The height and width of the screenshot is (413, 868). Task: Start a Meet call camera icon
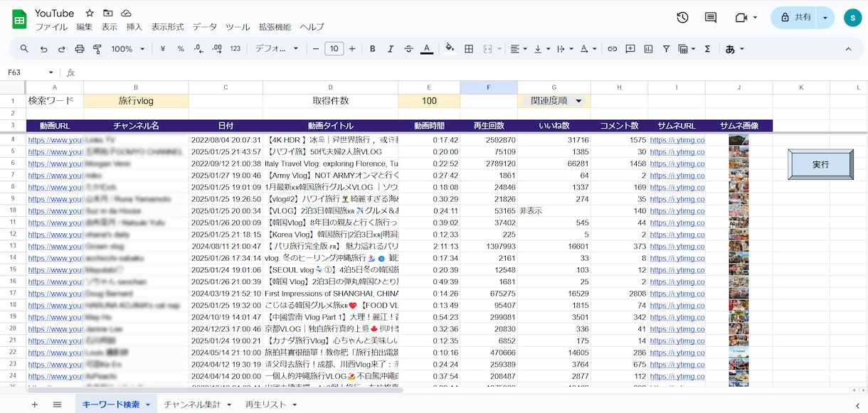741,18
